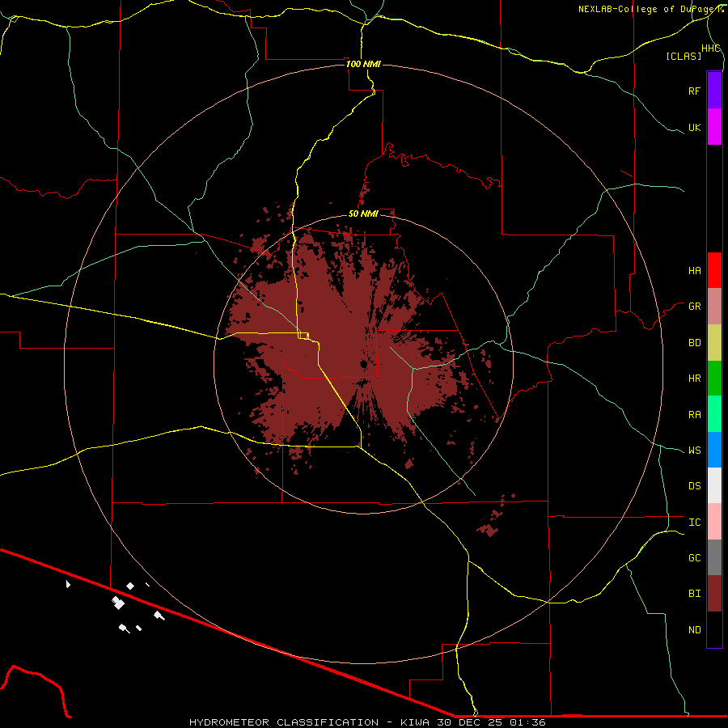This screenshot has height=728, width=728.
Task: Click the UK legend label
Action: point(694,127)
